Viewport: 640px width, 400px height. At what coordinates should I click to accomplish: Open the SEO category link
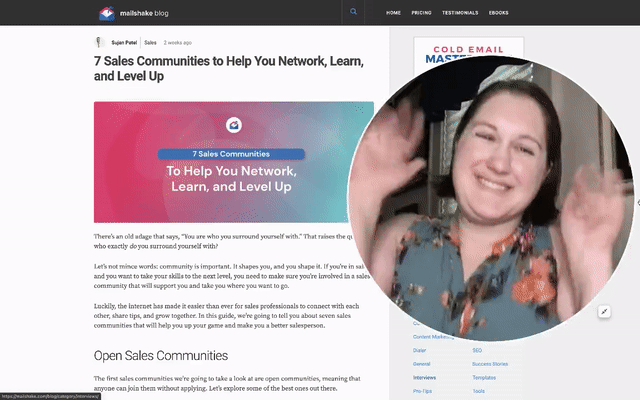pyautogui.click(x=477, y=350)
